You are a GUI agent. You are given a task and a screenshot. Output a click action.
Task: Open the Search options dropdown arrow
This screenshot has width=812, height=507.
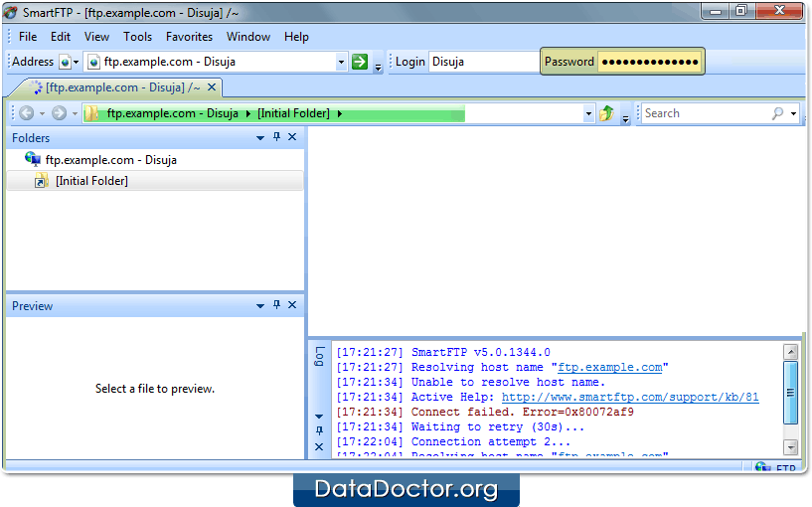coord(793,113)
